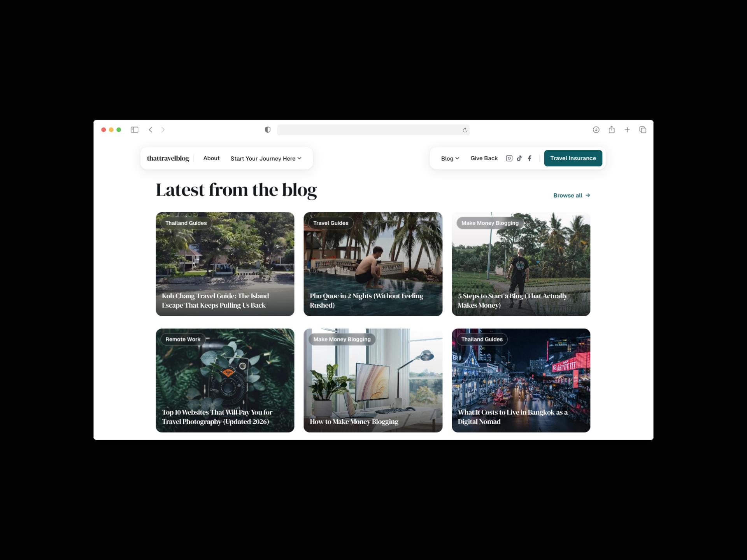Click the Travel Insurance button
This screenshot has height=560, width=747.
573,158
